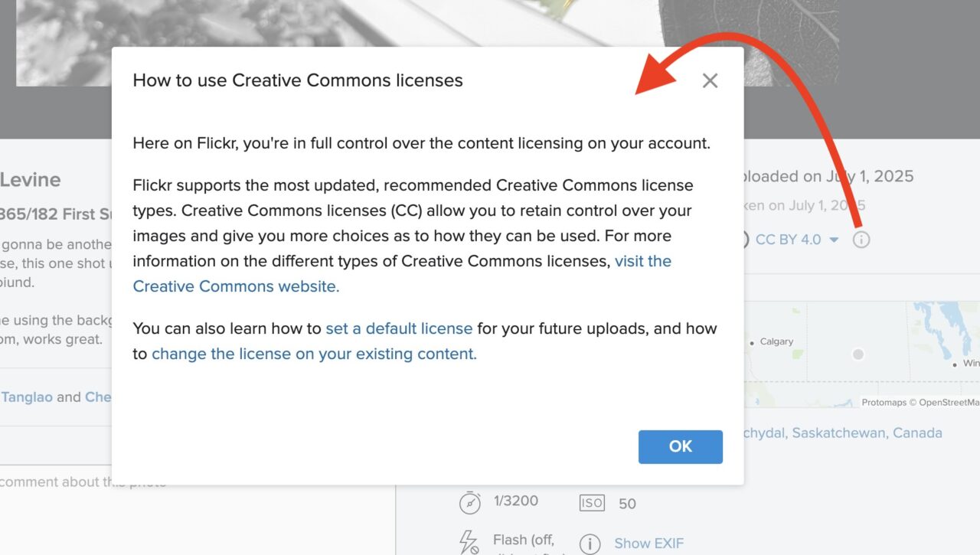Select the CC BY 4.0 license label
Viewport: 980px width, 555px height.
788,240
